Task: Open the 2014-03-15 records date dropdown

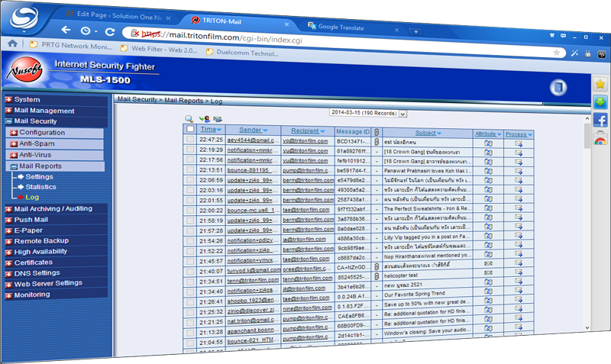Action: tap(368, 113)
